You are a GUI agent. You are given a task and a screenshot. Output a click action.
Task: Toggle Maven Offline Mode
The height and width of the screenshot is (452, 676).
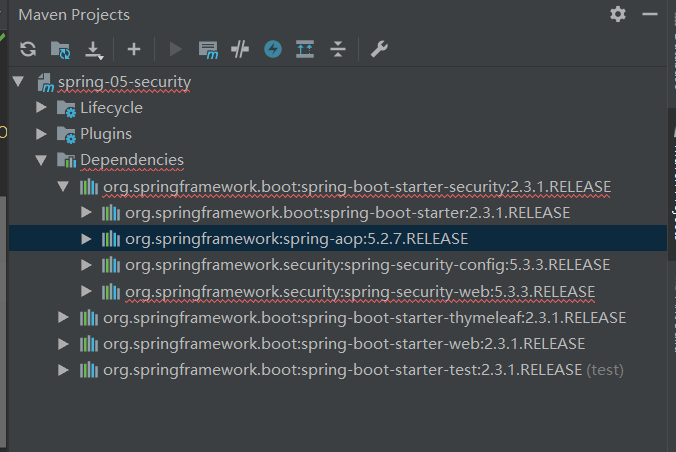coord(239,49)
